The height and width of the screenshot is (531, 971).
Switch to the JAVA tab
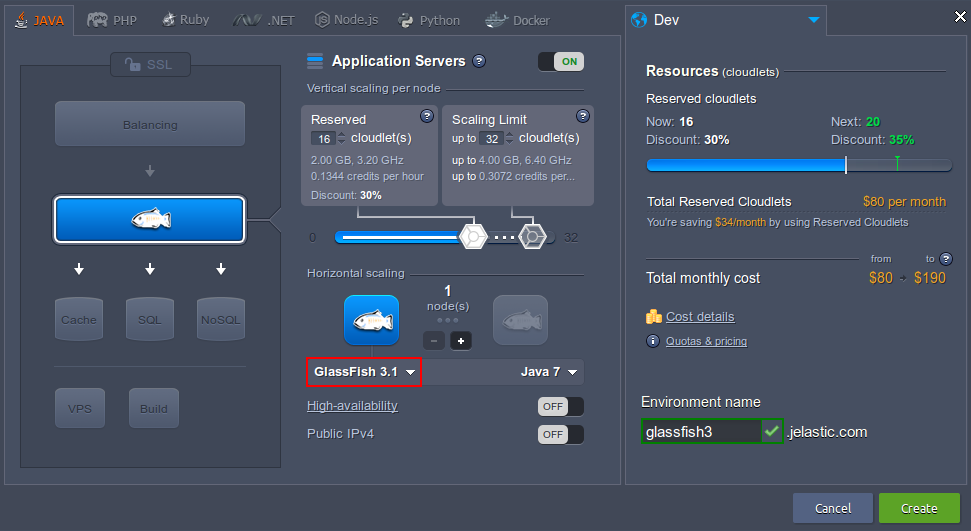pyautogui.click(x=40, y=20)
